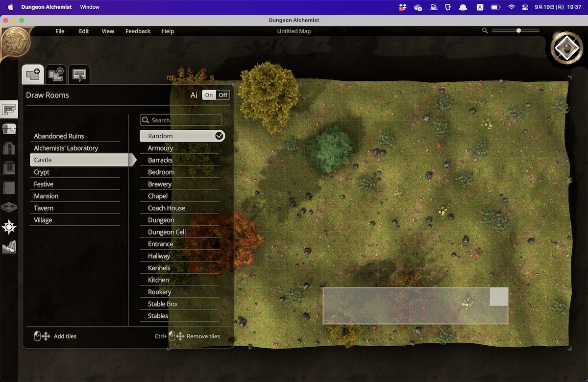588x382 pixels.
Task: Open the terrain tool in sidebar
Action: [x=9, y=247]
